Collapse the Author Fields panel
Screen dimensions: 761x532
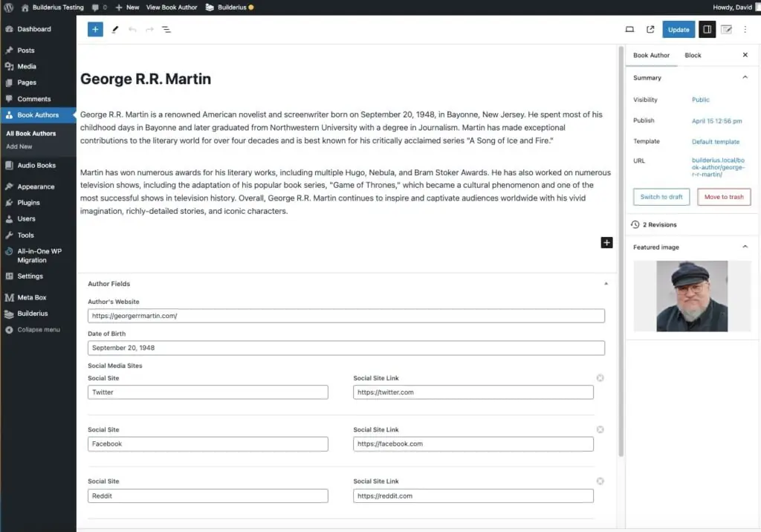tap(606, 283)
